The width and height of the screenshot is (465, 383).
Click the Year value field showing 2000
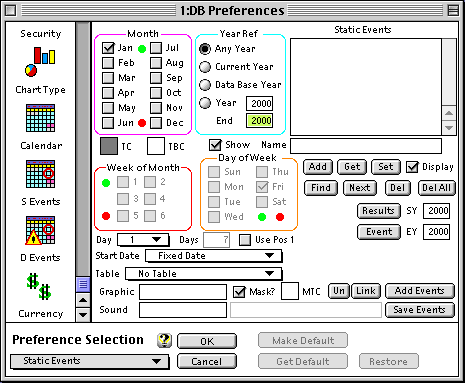259,103
